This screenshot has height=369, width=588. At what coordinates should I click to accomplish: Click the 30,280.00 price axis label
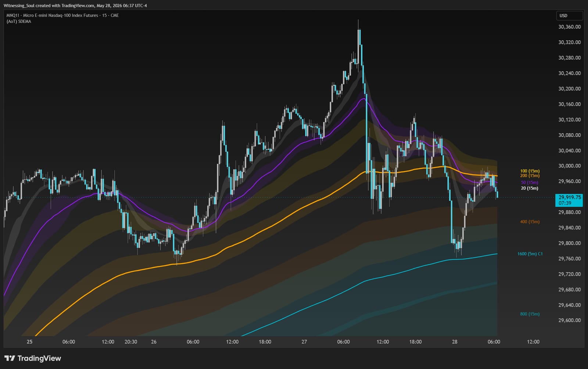click(569, 58)
